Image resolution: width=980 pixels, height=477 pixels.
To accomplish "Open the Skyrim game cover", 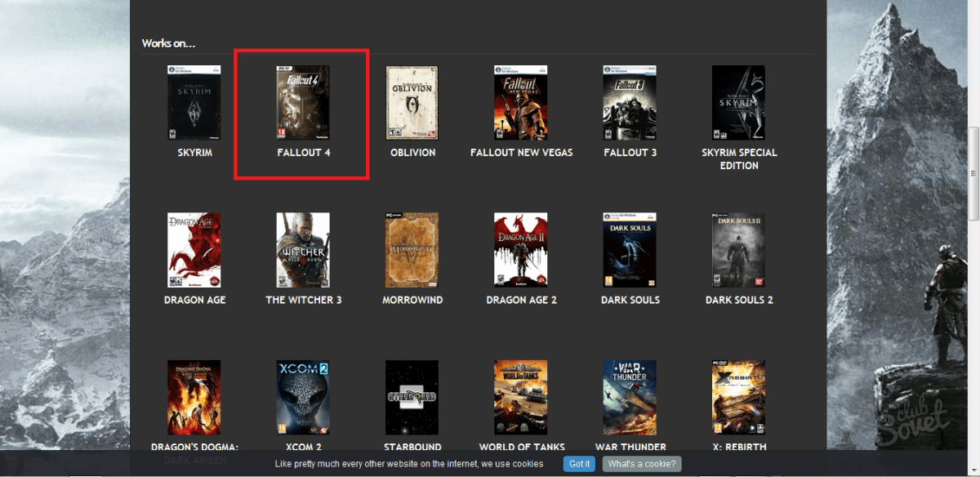I will 194,103.
